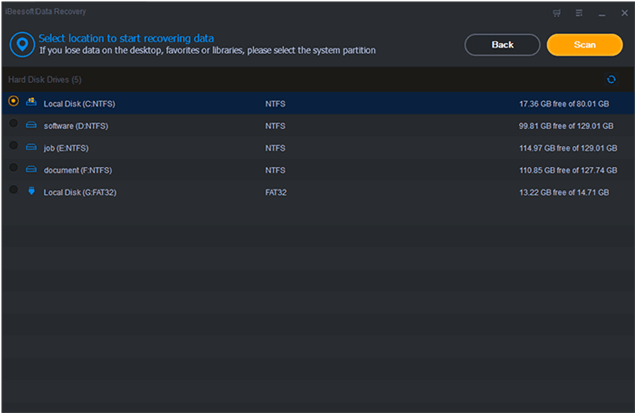Viewport: 636px width, 414px height.
Task: Minimize the iBeesoft Data Recovery window
Action: 602,13
